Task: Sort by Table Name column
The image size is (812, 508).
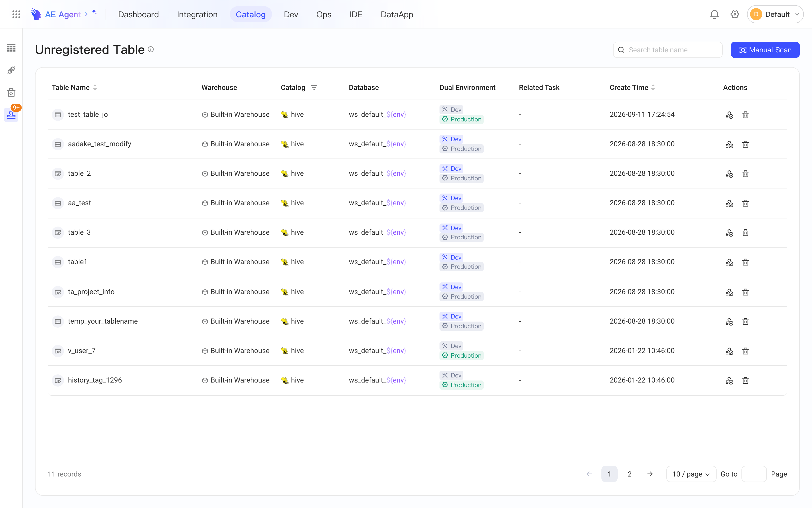Action: click(x=95, y=87)
